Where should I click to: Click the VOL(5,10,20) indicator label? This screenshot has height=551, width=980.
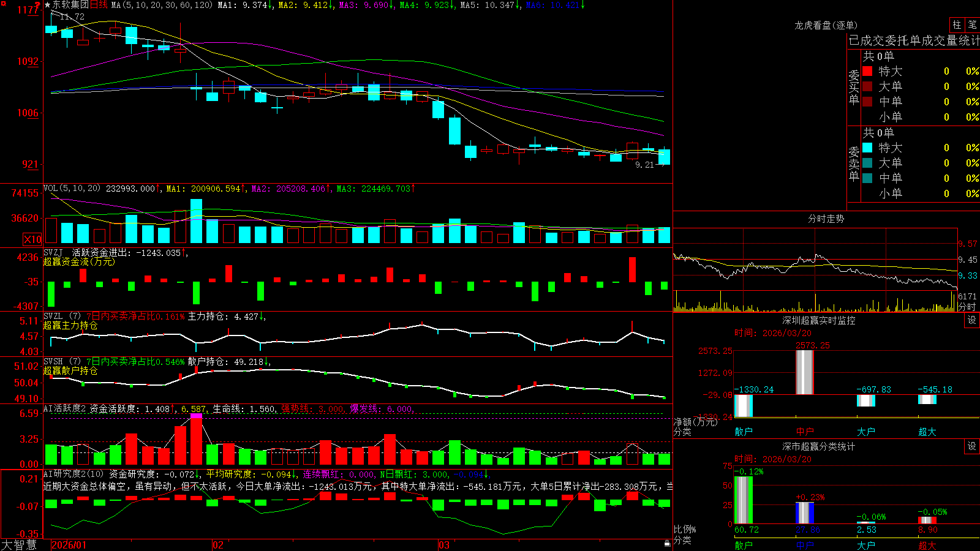[72, 189]
